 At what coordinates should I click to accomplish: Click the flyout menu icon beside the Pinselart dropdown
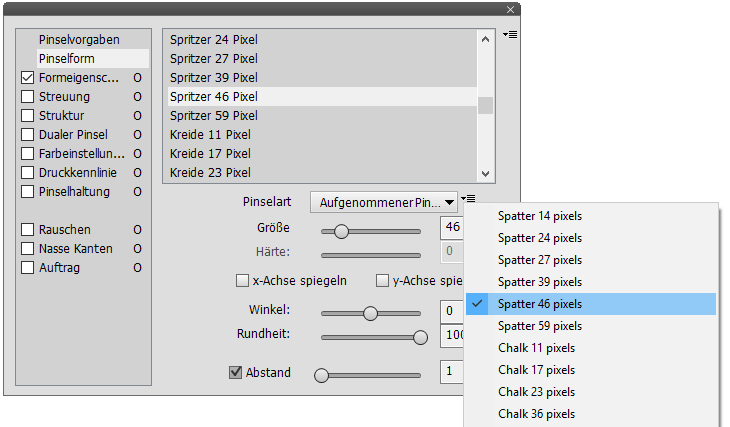point(469,200)
